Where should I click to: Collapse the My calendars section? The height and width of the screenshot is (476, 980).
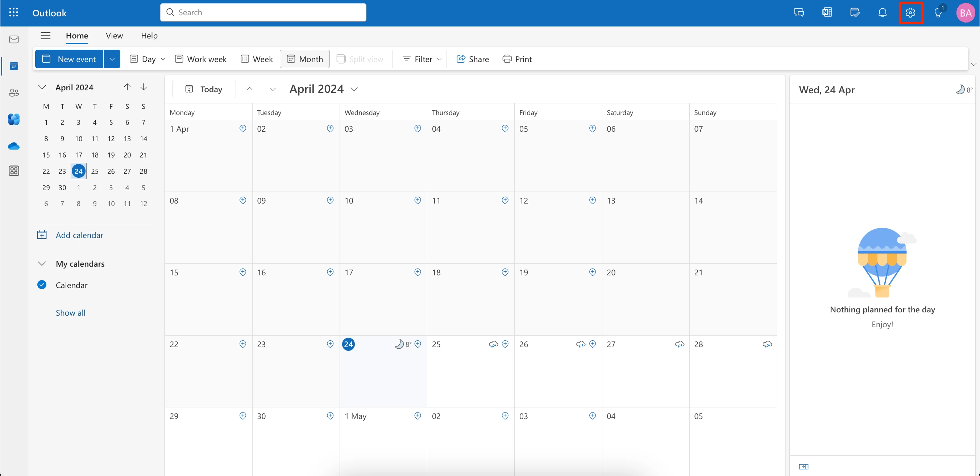click(42, 263)
